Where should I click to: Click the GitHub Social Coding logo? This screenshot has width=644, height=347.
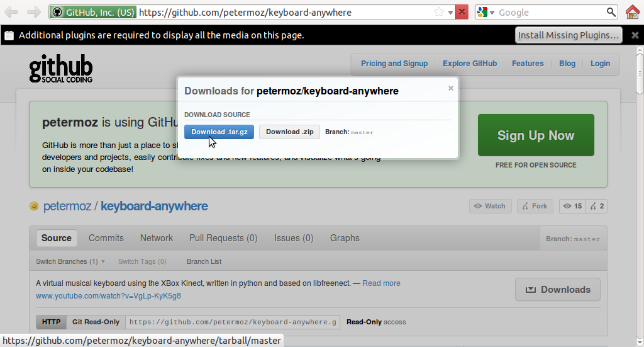[61, 68]
